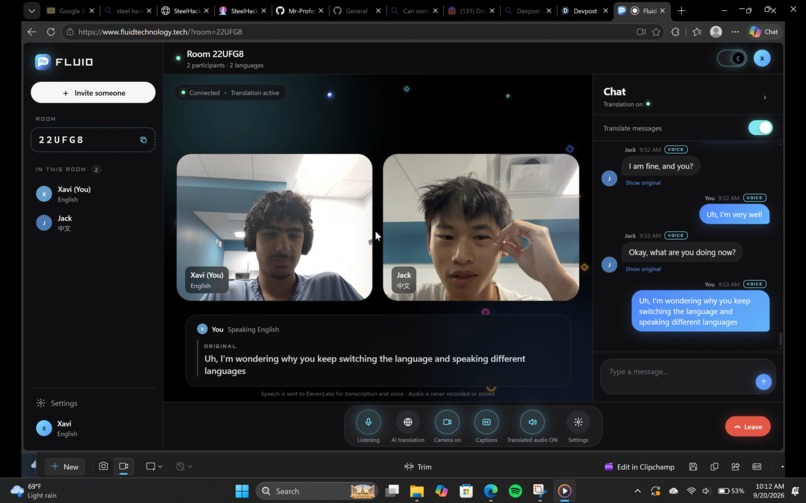This screenshot has width=806, height=503.
Task: Collapse the Chat panel chevron
Action: [765, 98]
